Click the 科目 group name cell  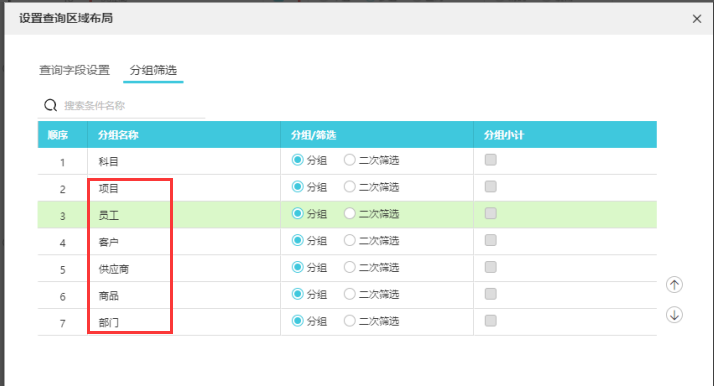pyautogui.click(x=184, y=161)
